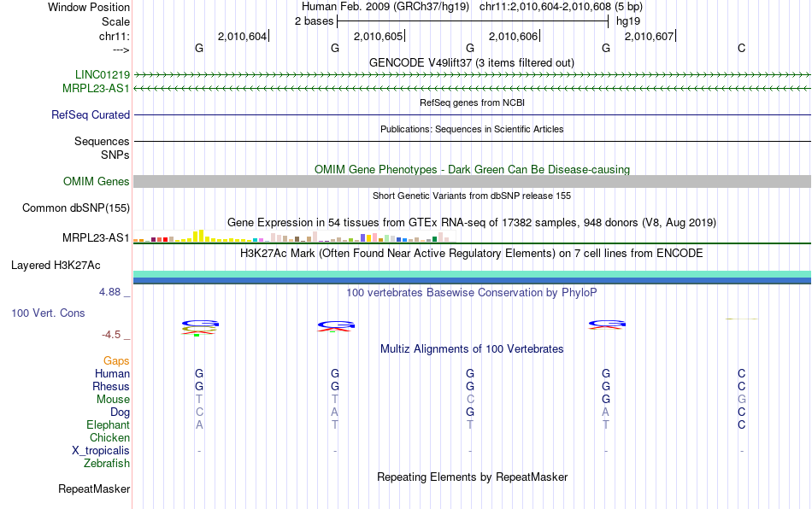This screenshot has height=509, width=812.
Task: Click the 2,010,606 ruler position marker
Action: (514, 36)
